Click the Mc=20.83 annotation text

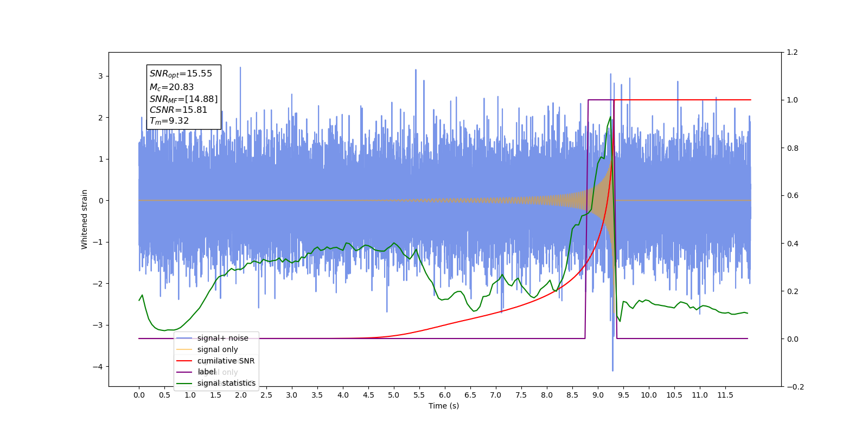(x=171, y=87)
